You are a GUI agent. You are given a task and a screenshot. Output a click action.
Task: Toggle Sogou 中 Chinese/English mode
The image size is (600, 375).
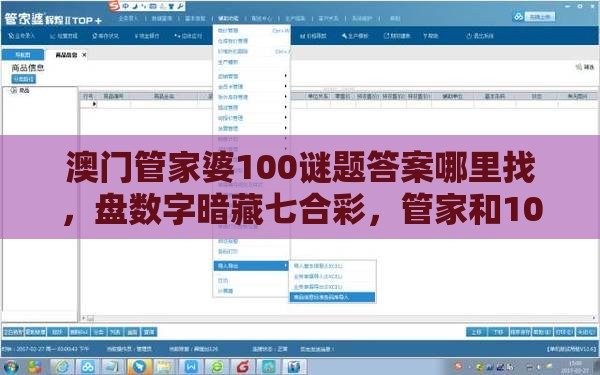(126, 6)
